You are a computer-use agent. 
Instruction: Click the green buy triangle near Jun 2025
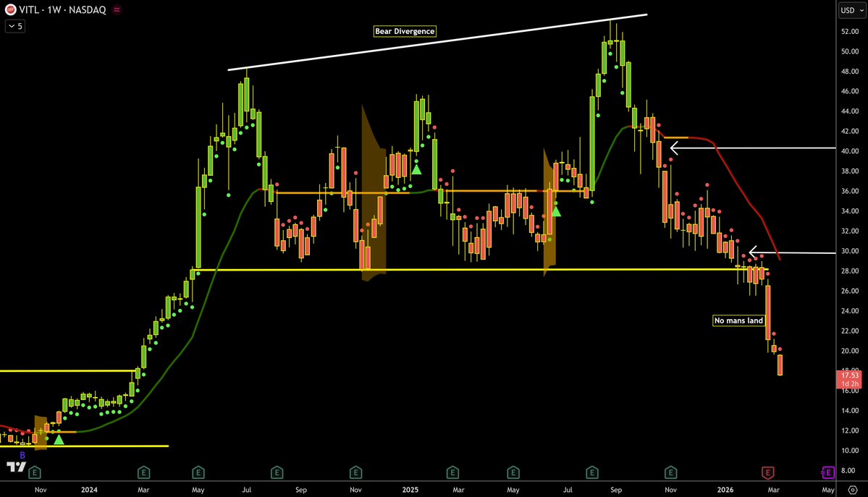pyautogui.click(x=556, y=211)
